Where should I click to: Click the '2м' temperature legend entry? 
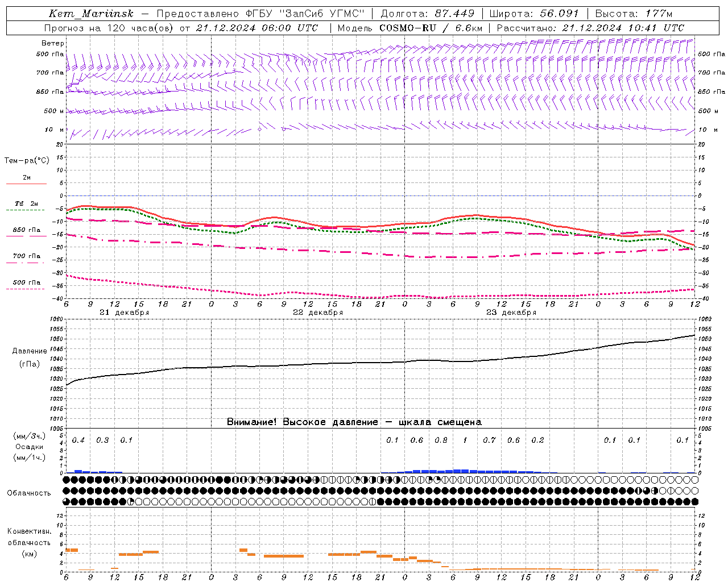27,177
